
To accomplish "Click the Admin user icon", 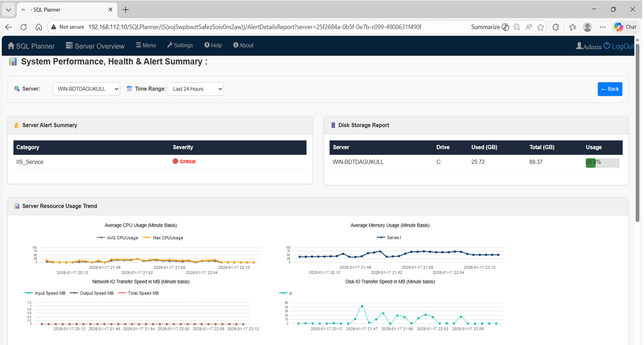I will [x=579, y=46].
